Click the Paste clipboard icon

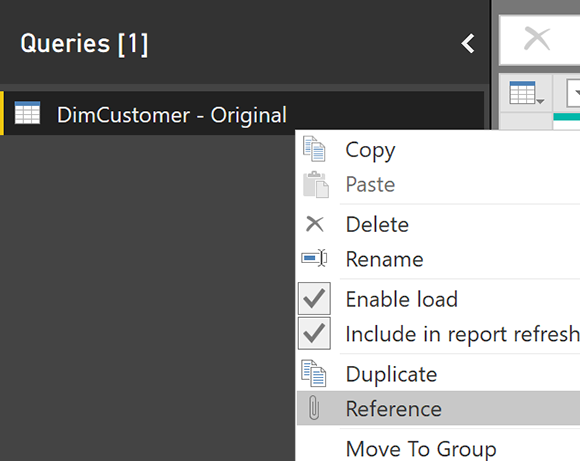click(x=316, y=184)
